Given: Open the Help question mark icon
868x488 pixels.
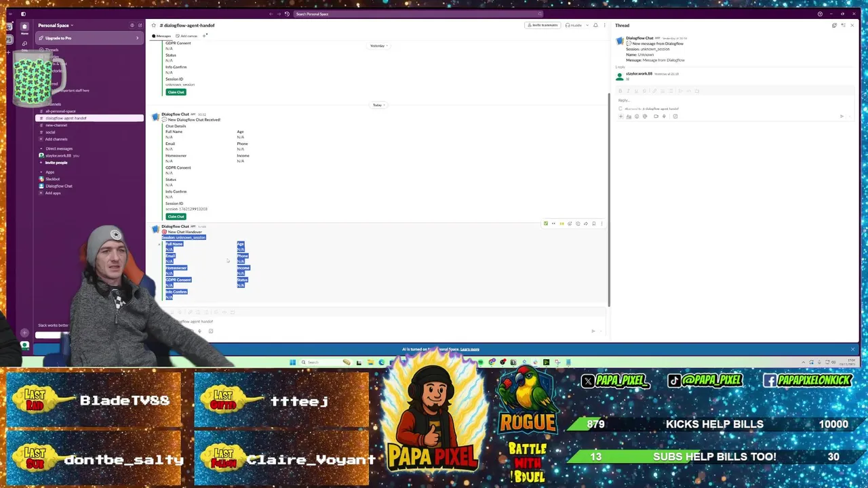Looking at the screenshot, I should [820, 14].
